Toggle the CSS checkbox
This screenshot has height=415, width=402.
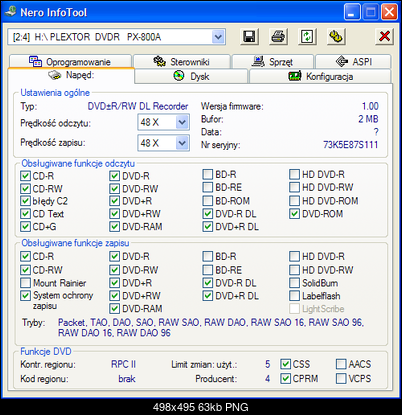(x=285, y=364)
